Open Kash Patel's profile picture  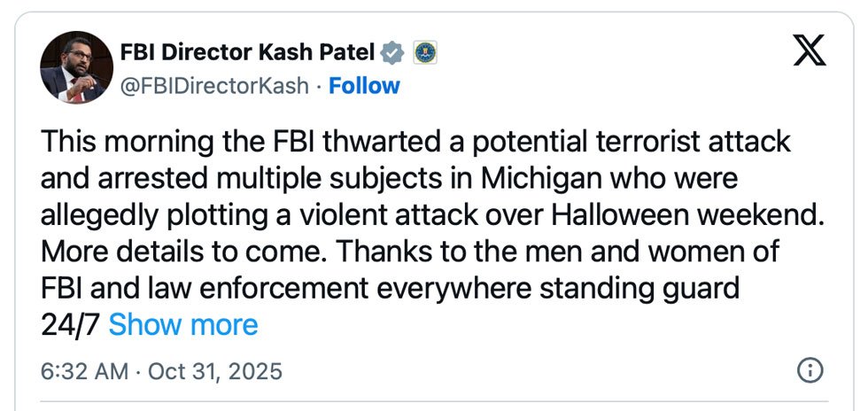tap(74, 66)
